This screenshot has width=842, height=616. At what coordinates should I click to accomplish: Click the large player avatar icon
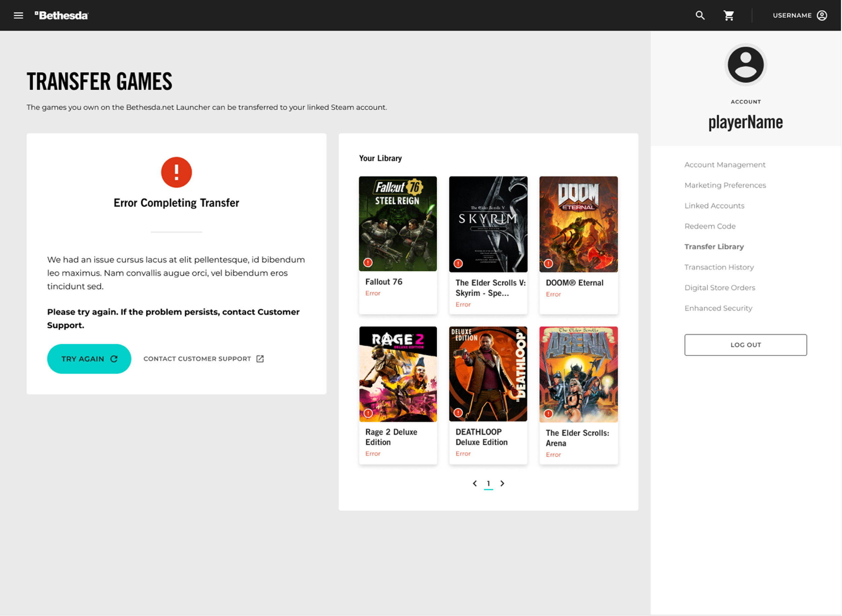[745, 65]
